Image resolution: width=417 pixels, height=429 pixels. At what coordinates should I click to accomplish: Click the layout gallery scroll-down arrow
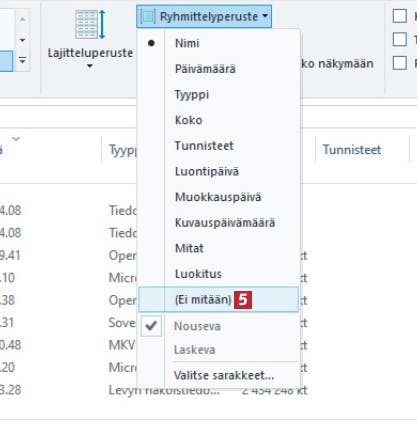tap(22, 41)
